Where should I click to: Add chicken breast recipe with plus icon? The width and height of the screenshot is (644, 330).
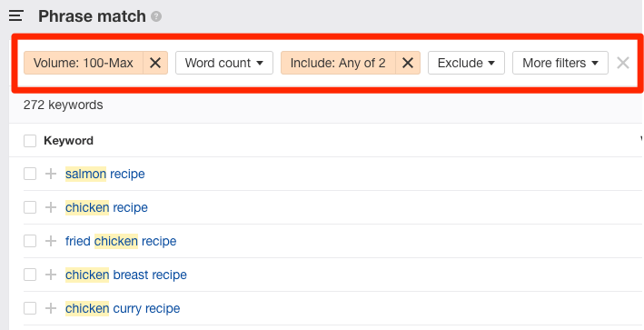[51, 275]
